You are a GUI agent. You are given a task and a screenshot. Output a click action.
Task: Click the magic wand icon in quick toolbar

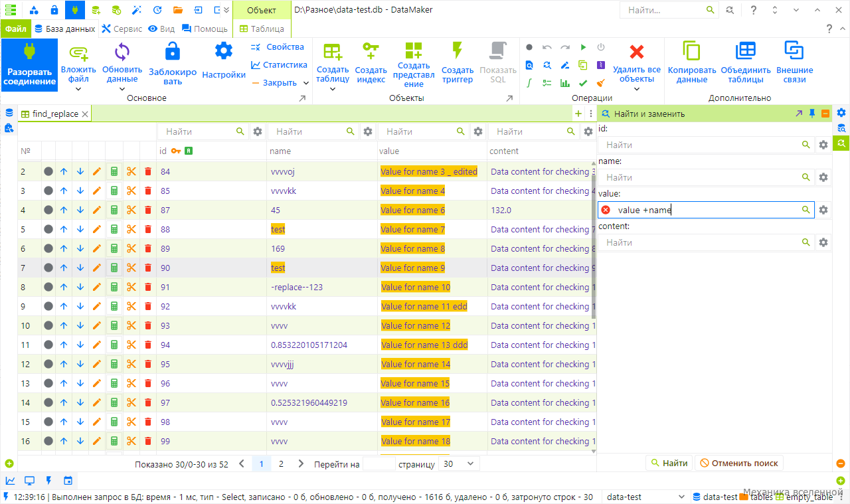click(x=137, y=10)
